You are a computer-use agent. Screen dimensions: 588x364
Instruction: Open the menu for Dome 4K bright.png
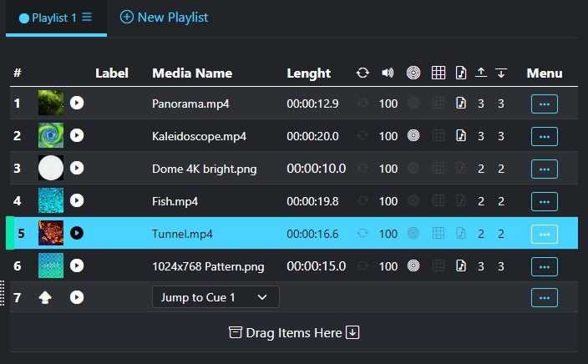click(x=544, y=169)
